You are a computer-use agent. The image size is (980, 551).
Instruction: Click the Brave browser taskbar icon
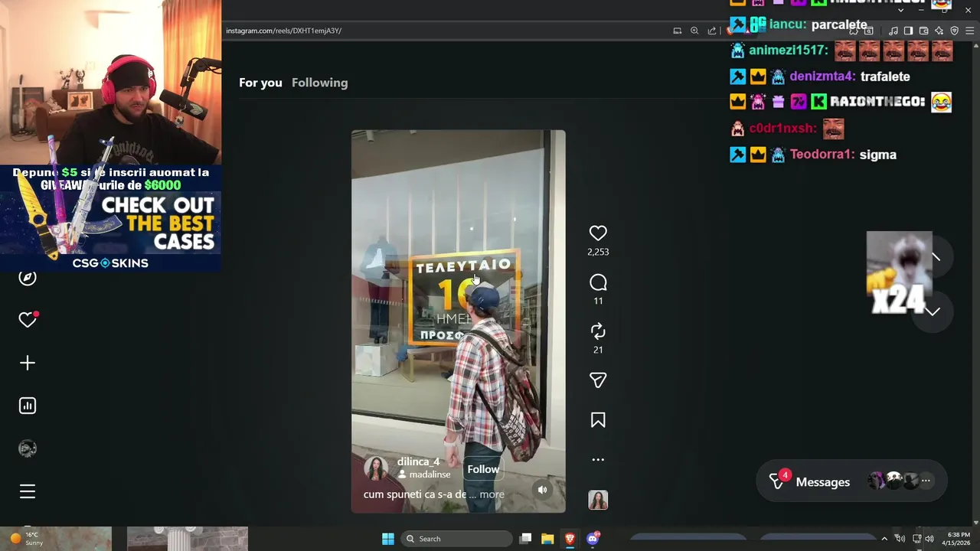[x=570, y=539]
